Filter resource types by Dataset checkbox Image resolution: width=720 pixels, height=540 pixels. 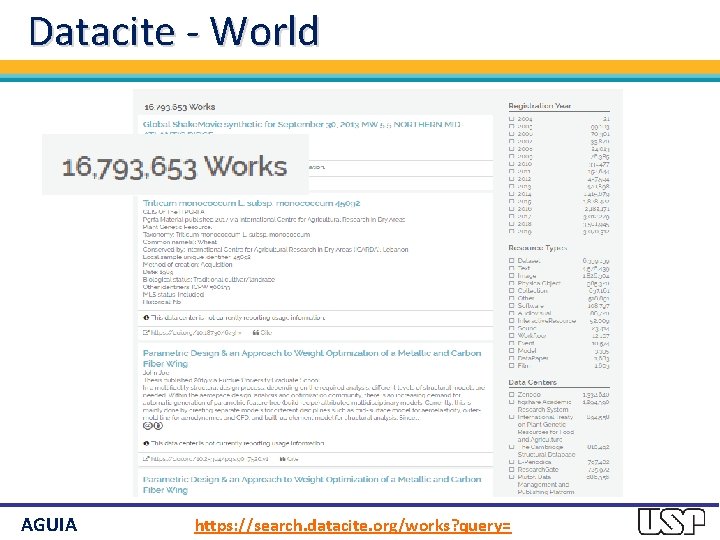tap(512, 260)
